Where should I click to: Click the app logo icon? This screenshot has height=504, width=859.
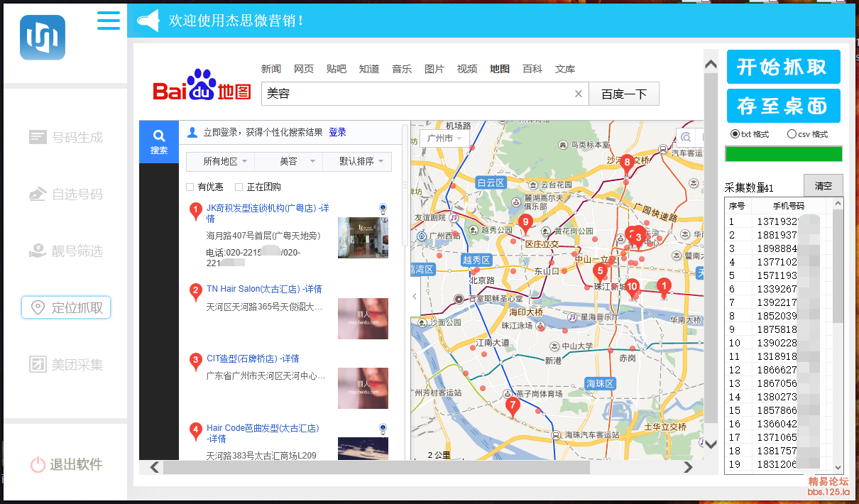(43, 38)
